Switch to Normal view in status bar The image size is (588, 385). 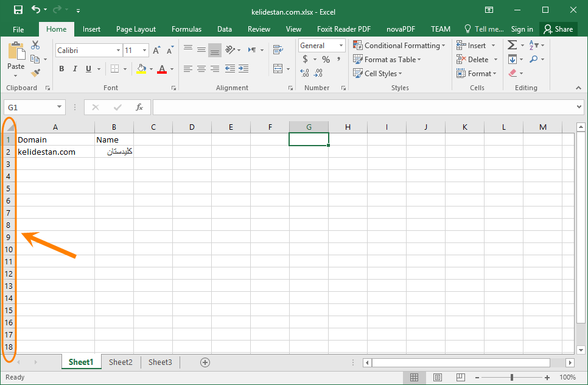click(415, 377)
